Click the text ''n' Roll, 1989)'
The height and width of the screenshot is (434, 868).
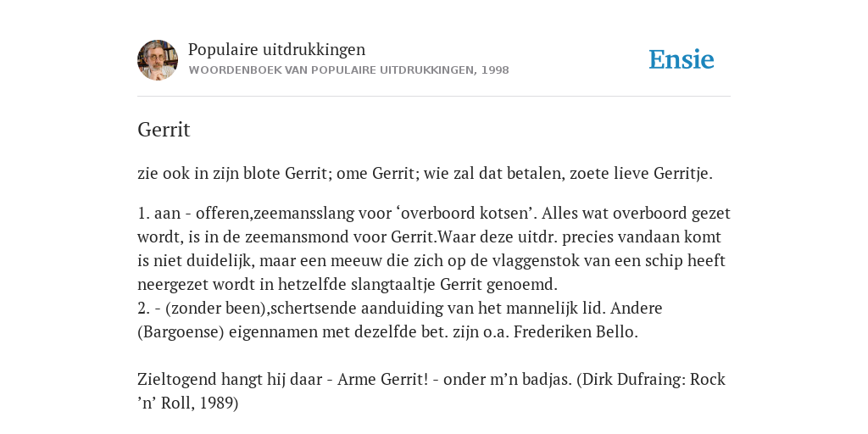[187, 403]
